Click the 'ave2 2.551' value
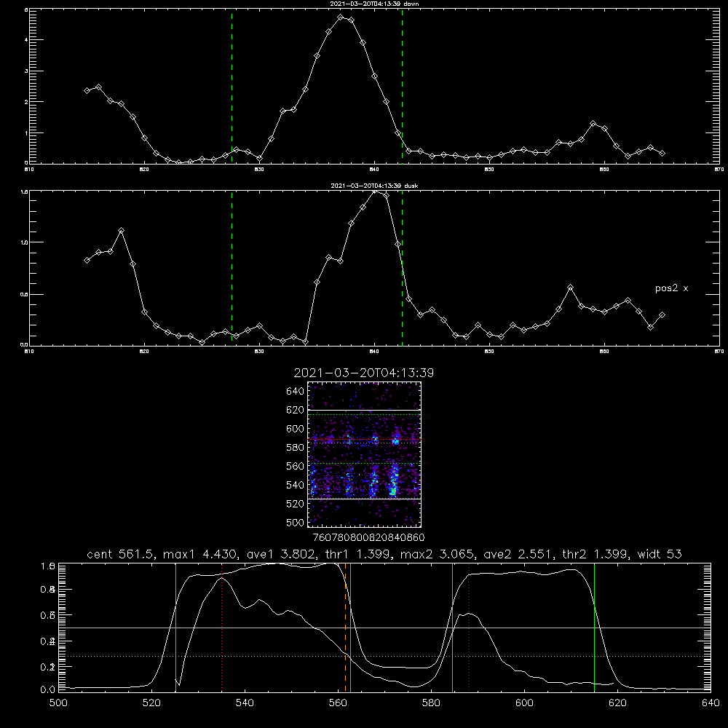Viewport: 728px width, 728px height. 521,554
